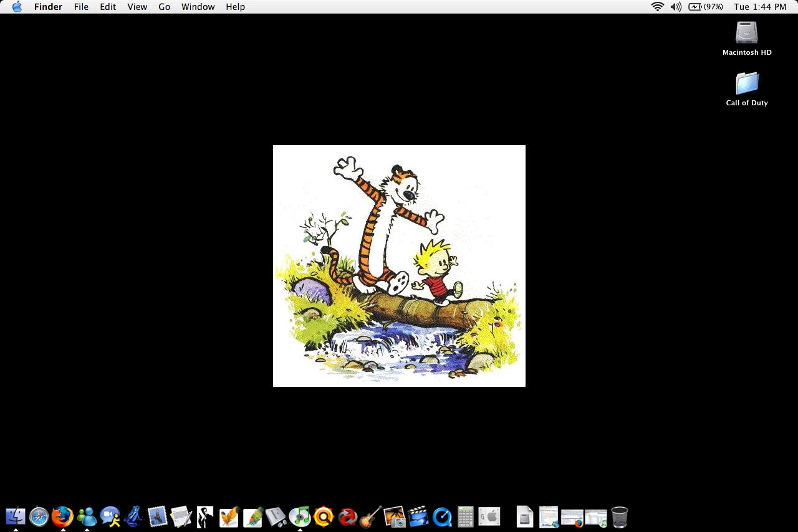
Task: Open Finder from the Dock
Action: coord(16,516)
